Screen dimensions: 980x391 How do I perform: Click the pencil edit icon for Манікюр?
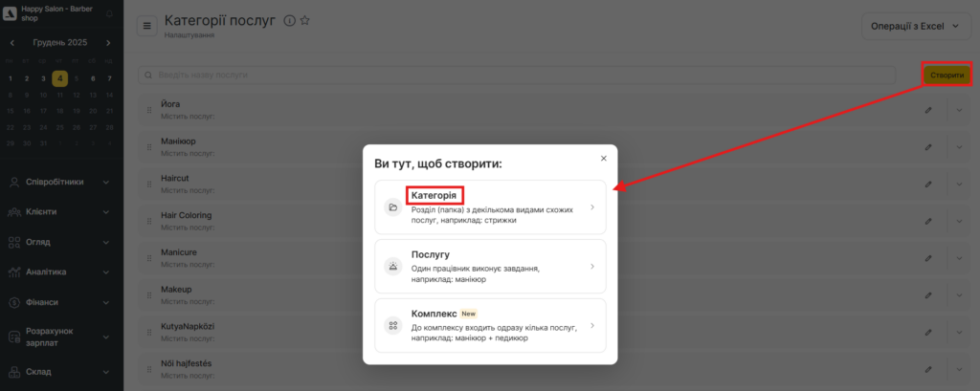click(927, 147)
